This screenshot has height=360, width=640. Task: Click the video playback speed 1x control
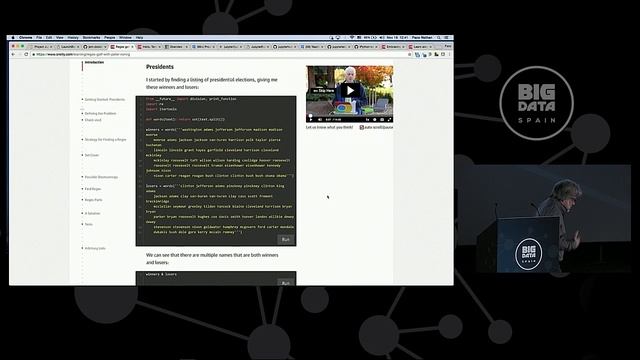[x=367, y=120]
